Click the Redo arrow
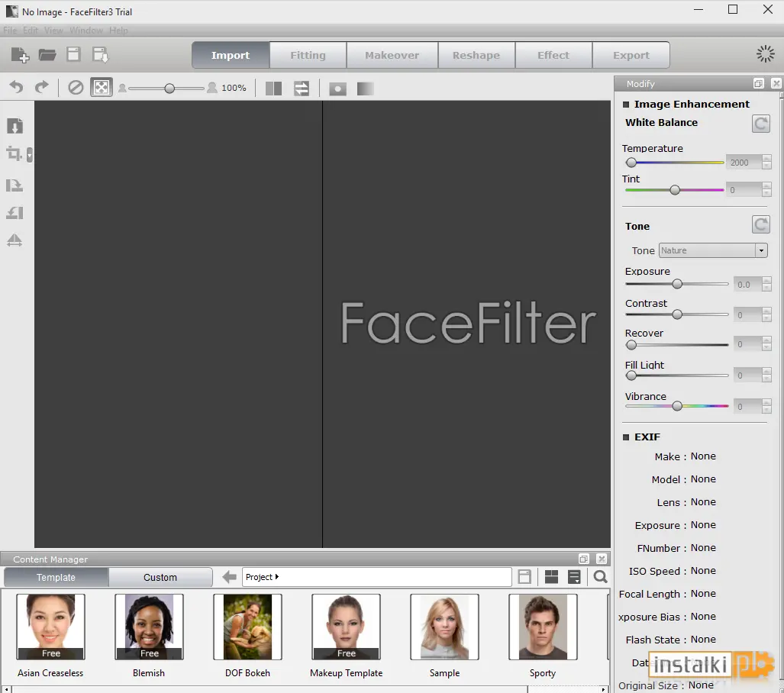Screen dimensions: 784x693 [x=41, y=88]
